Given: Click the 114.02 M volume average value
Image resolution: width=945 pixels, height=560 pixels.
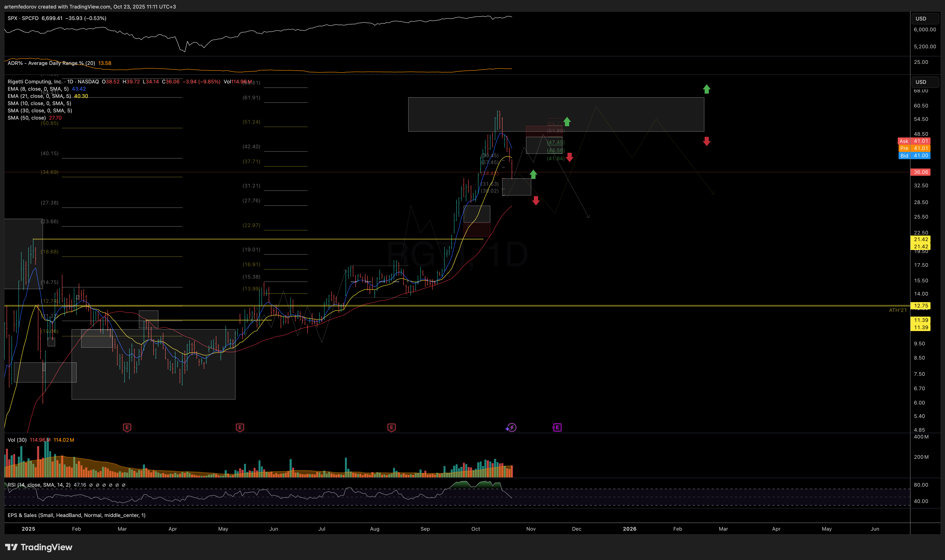Looking at the screenshot, I should click(64, 440).
